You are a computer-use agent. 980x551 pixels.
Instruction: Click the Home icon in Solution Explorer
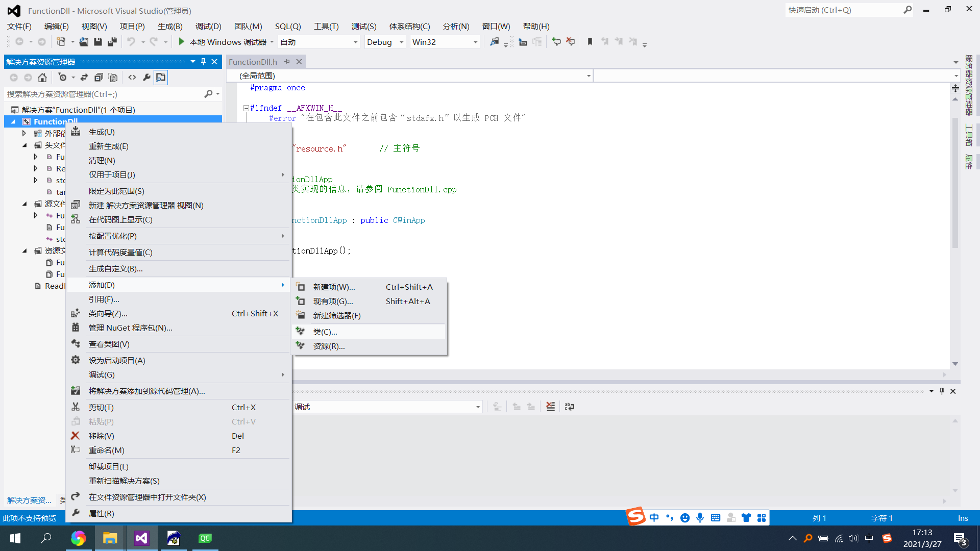coord(42,78)
